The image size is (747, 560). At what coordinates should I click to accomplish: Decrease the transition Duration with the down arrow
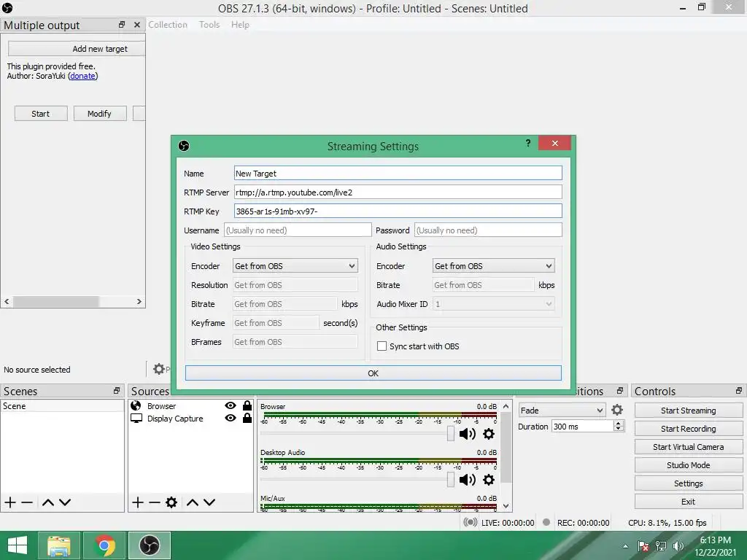[x=619, y=429]
